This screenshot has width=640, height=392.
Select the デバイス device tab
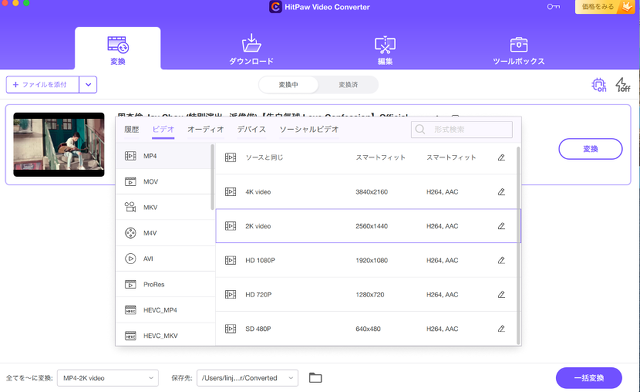[x=251, y=129]
